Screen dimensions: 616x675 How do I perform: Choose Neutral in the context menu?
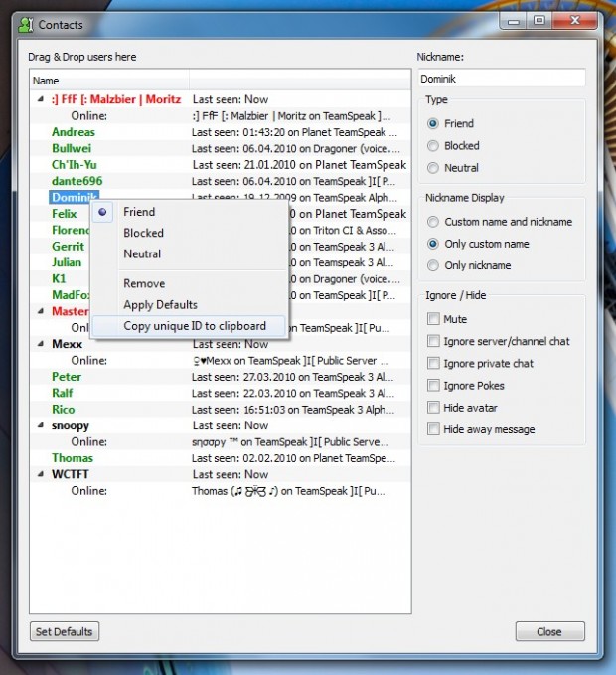(190, 253)
